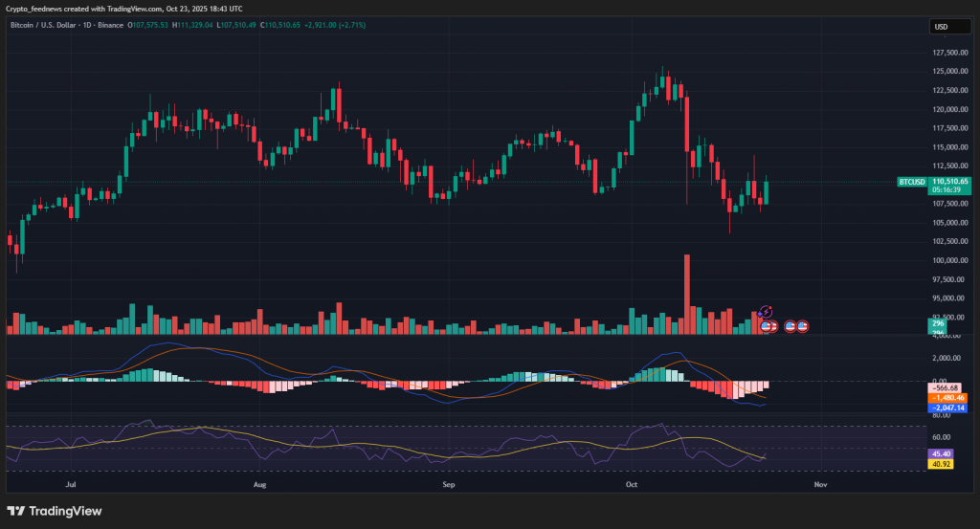Click the TradingView logo at bottom left
The width and height of the screenshot is (980, 529).
pos(54,511)
